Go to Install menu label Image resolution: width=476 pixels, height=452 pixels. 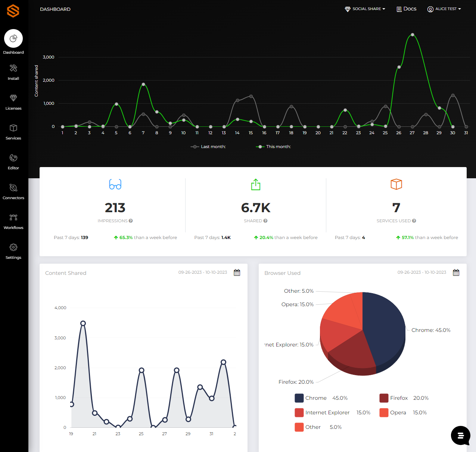coord(13,79)
